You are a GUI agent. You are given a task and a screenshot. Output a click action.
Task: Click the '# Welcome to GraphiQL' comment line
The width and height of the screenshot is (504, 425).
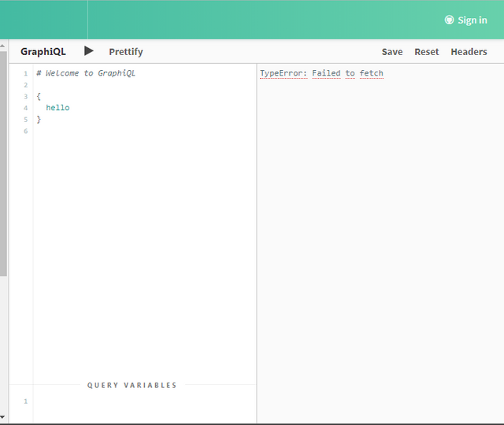point(86,73)
